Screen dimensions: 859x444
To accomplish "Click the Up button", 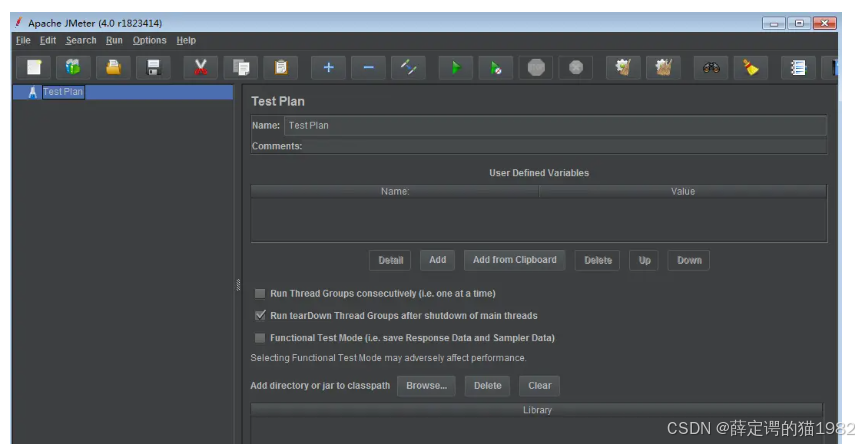I will tap(644, 260).
